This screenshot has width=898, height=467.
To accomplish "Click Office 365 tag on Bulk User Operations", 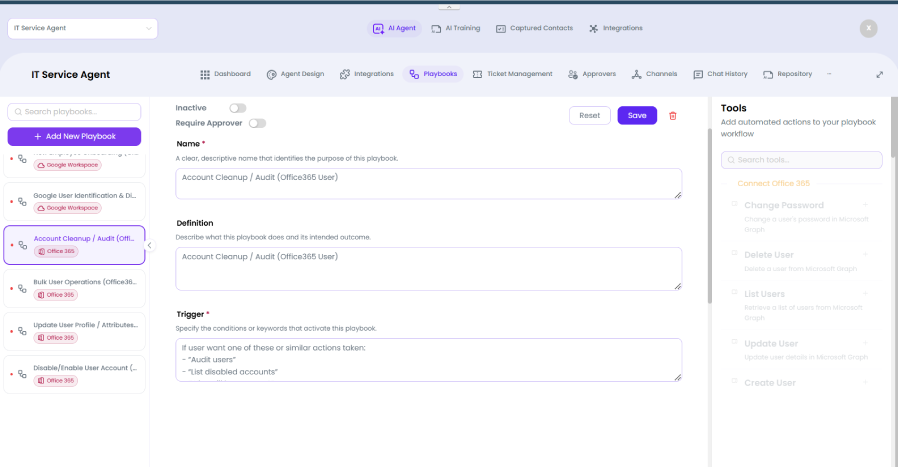I will point(56,295).
